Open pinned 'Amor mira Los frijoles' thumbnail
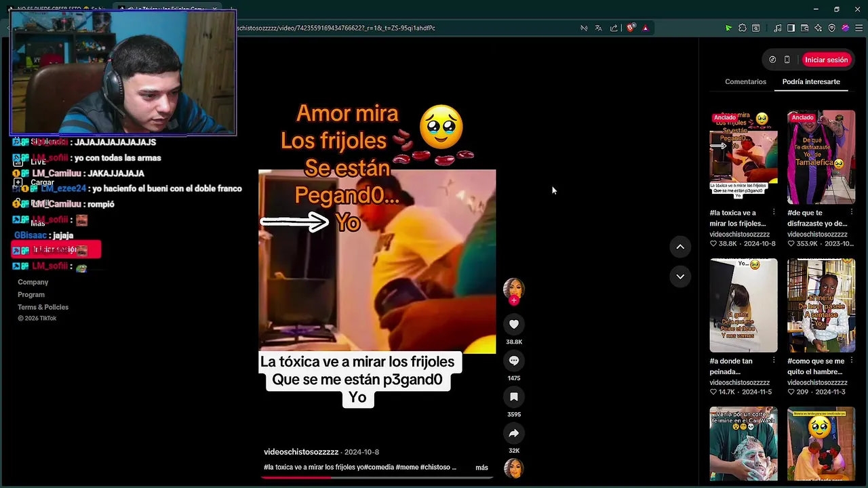Viewport: 868px width, 488px height. (x=744, y=157)
